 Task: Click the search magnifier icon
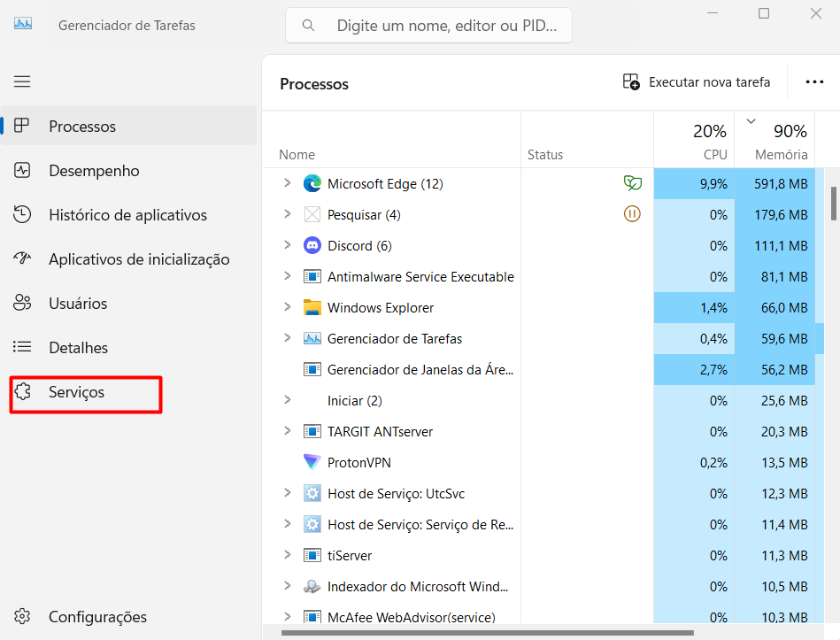308,25
